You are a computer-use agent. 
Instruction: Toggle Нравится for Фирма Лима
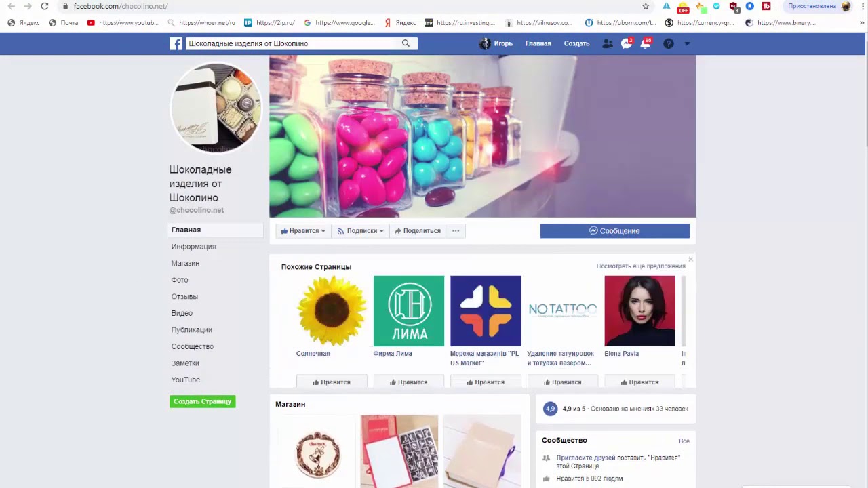tap(409, 382)
